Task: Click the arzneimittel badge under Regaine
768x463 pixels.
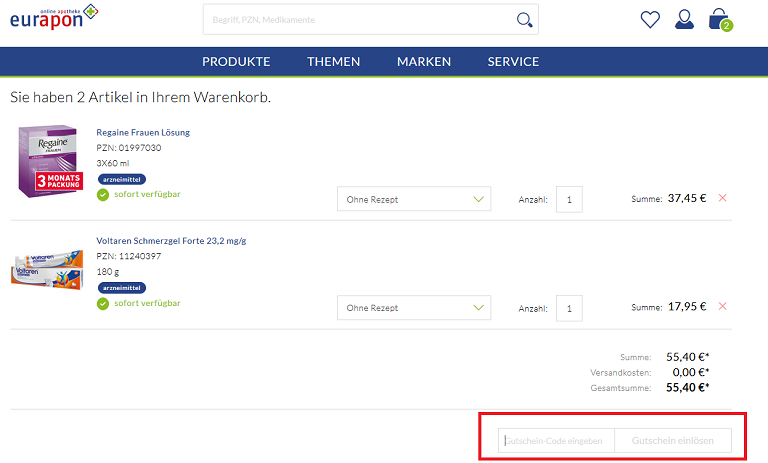Action: coord(122,179)
